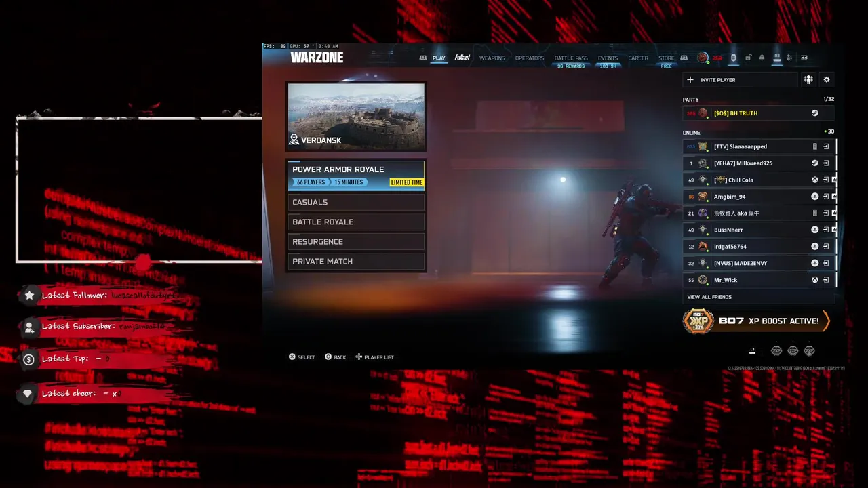Open the PLAY tab
Screen dimensions: 868x488
coord(439,58)
